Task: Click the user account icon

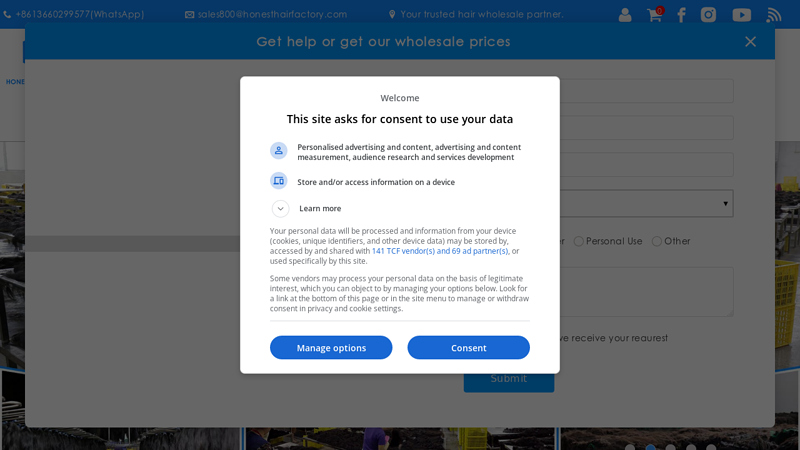Action: (625, 15)
